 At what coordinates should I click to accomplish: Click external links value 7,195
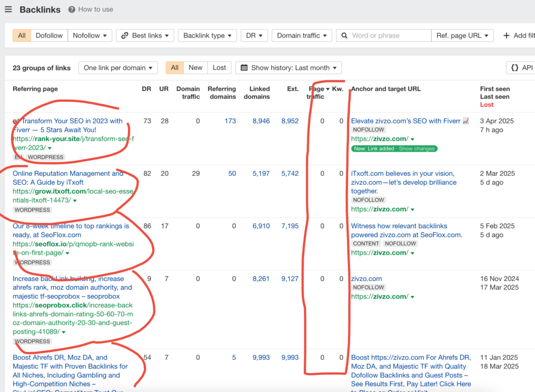click(x=290, y=226)
